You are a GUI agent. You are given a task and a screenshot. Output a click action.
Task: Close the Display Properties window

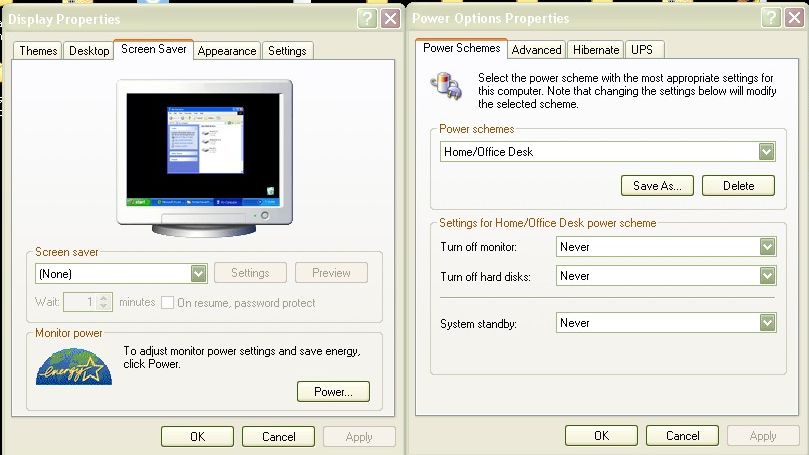[391, 19]
